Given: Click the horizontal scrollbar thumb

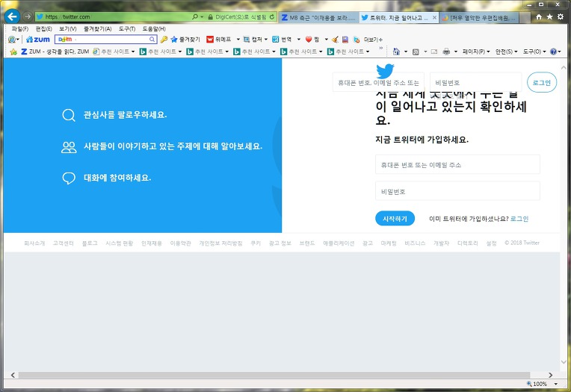Looking at the screenshot, I should click(x=274, y=375).
